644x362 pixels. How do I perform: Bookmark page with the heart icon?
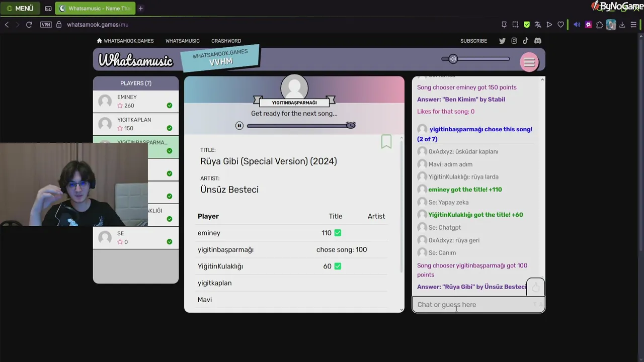560,25
